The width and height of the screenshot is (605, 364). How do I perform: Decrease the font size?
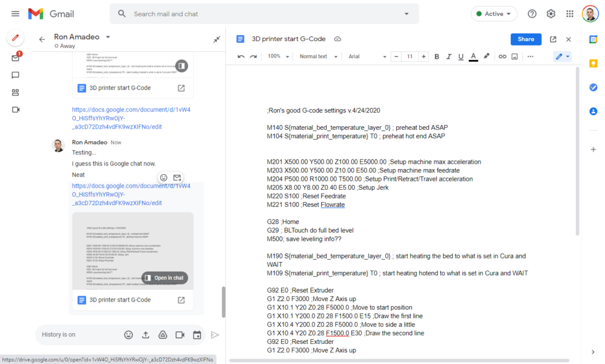pyautogui.click(x=396, y=56)
